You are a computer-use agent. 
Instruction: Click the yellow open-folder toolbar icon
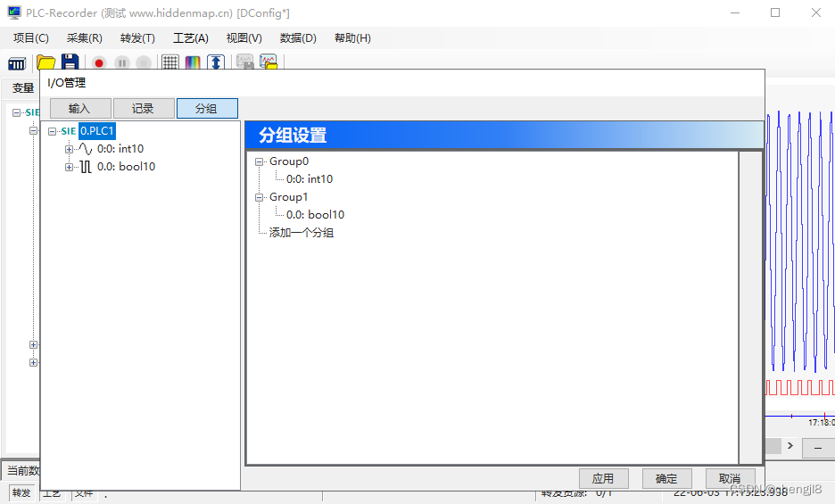tap(45, 62)
